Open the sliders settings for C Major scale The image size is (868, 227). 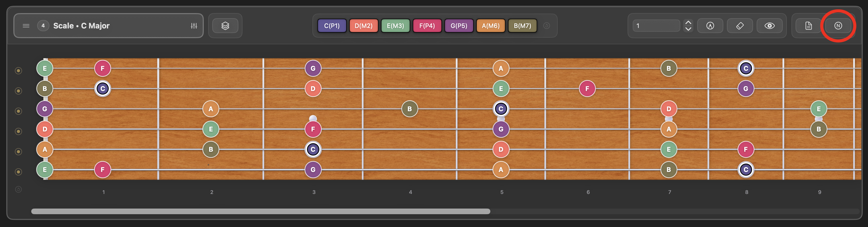click(194, 26)
